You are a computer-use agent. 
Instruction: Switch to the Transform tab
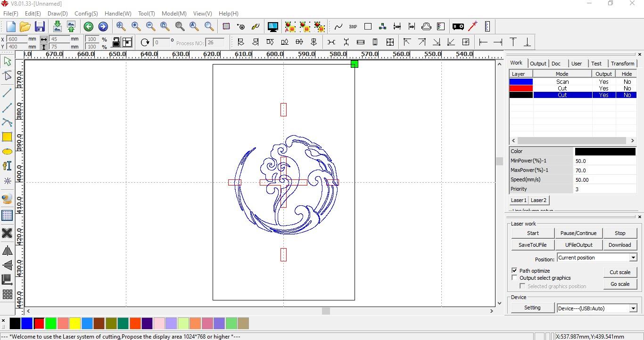tap(622, 64)
